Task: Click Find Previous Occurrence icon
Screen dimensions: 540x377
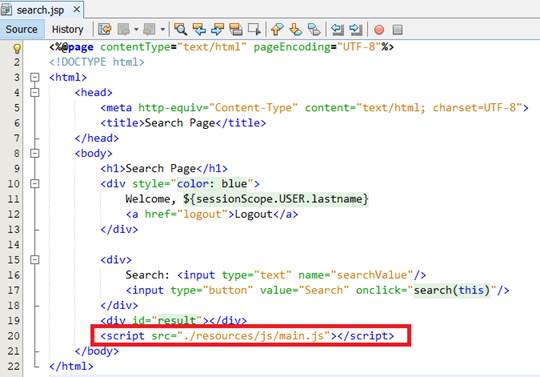Action: point(199,29)
